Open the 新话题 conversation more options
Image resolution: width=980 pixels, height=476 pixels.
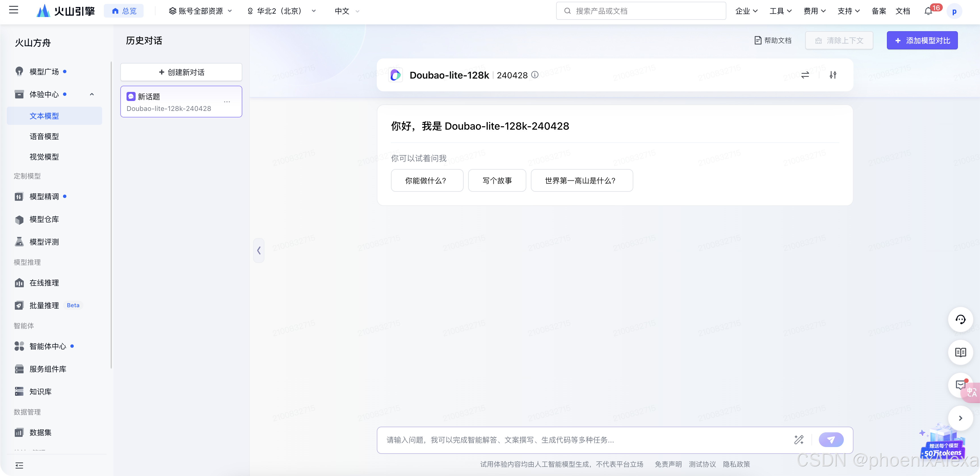[x=227, y=102]
